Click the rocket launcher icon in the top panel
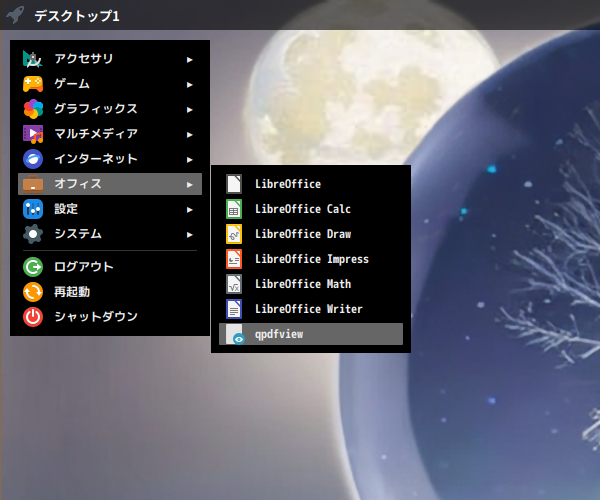Viewport: 600px width, 500px height. (15, 15)
